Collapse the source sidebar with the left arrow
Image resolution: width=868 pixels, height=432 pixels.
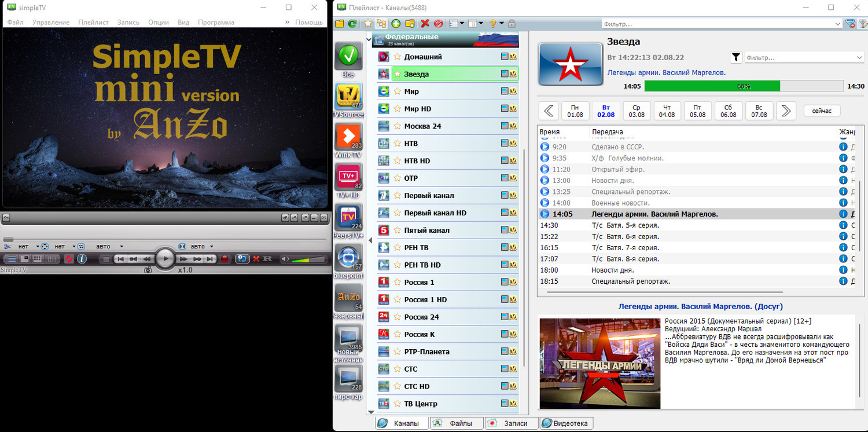click(x=370, y=240)
